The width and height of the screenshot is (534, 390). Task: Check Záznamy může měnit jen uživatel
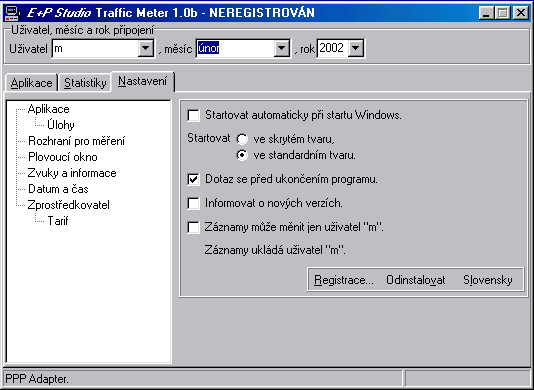click(x=193, y=227)
